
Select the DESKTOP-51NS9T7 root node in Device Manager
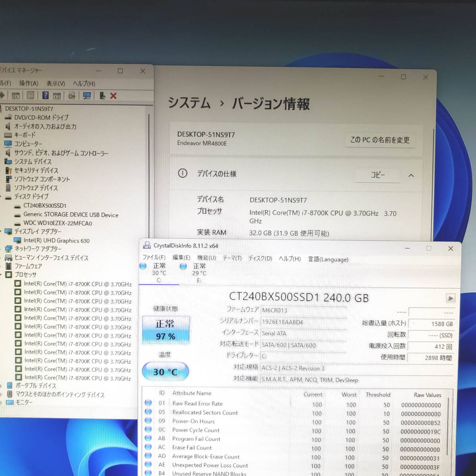(29, 109)
